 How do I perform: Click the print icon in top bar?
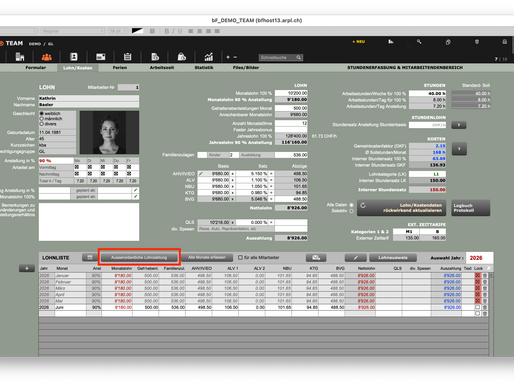[505, 42]
